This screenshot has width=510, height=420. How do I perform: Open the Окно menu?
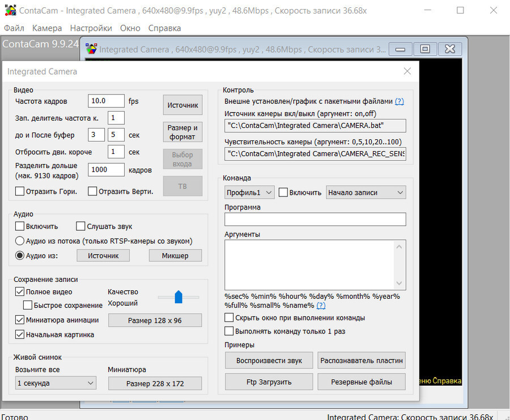point(130,28)
